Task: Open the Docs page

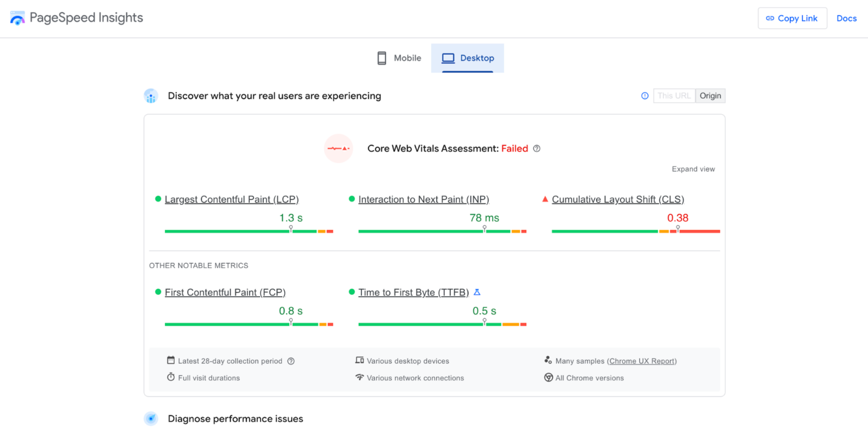Action: point(846,18)
